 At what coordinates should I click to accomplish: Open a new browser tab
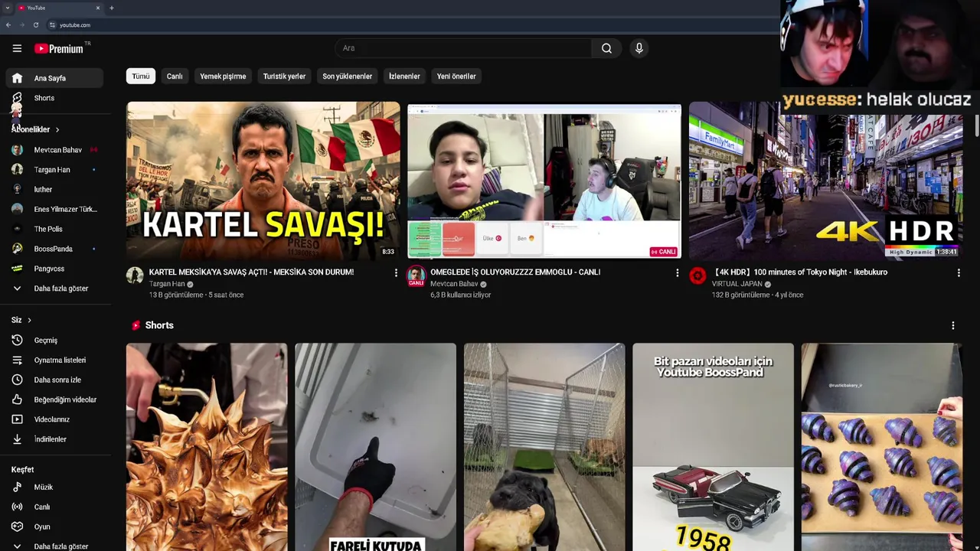[x=112, y=8]
